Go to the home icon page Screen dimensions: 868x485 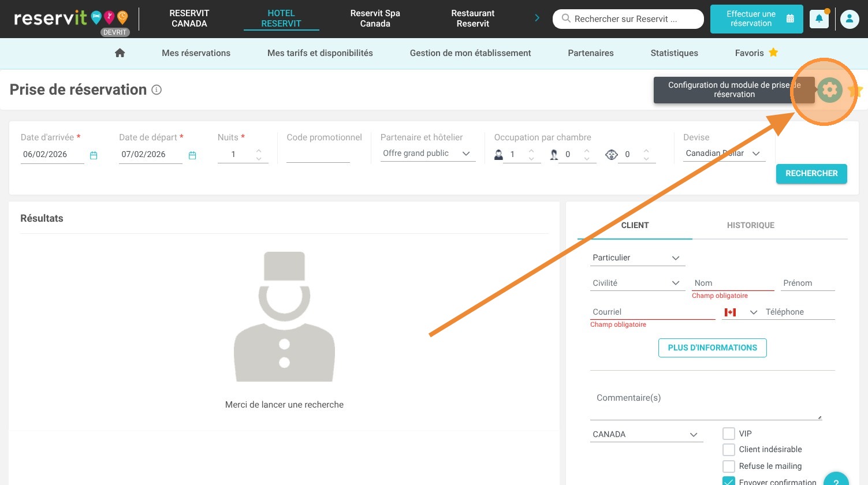120,53
